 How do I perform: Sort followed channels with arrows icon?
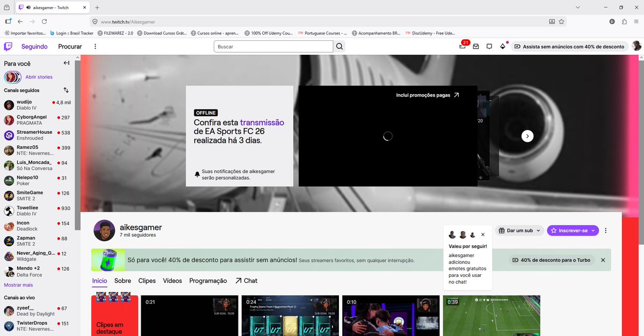(66, 90)
